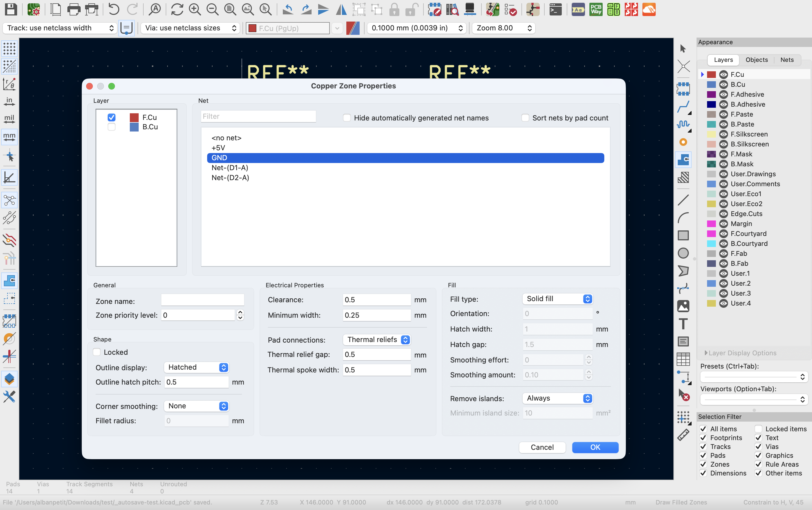
Task: Click the Zoom In magnifier icon
Action: (x=194, y=9)
